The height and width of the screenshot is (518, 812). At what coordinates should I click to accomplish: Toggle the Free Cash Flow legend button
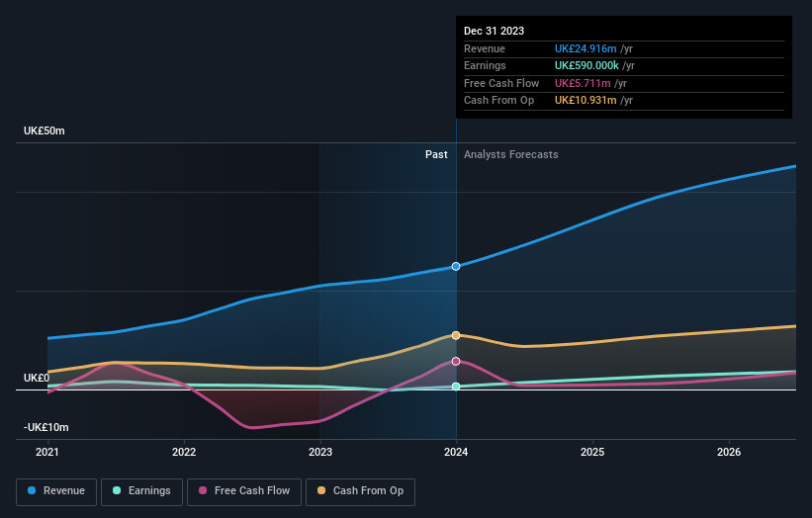pos(244,491)
